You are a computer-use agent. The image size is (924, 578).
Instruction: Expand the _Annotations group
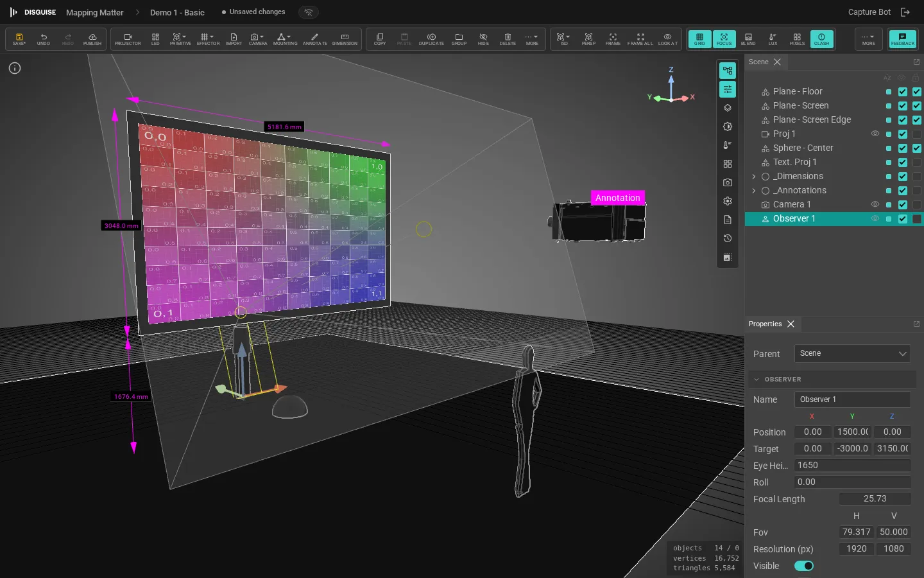coord(754,191)
